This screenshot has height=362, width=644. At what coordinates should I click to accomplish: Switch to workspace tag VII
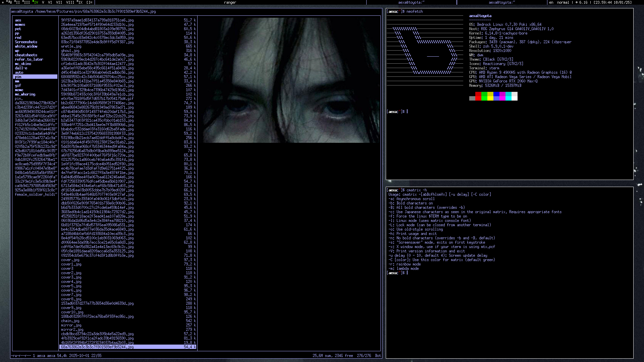(59, 2)
